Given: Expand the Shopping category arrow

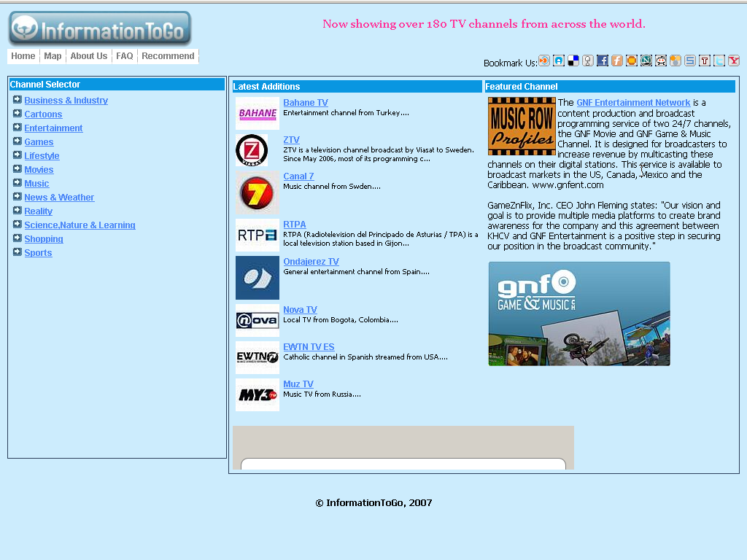Looking at the screenshot, I should point(18,238).
